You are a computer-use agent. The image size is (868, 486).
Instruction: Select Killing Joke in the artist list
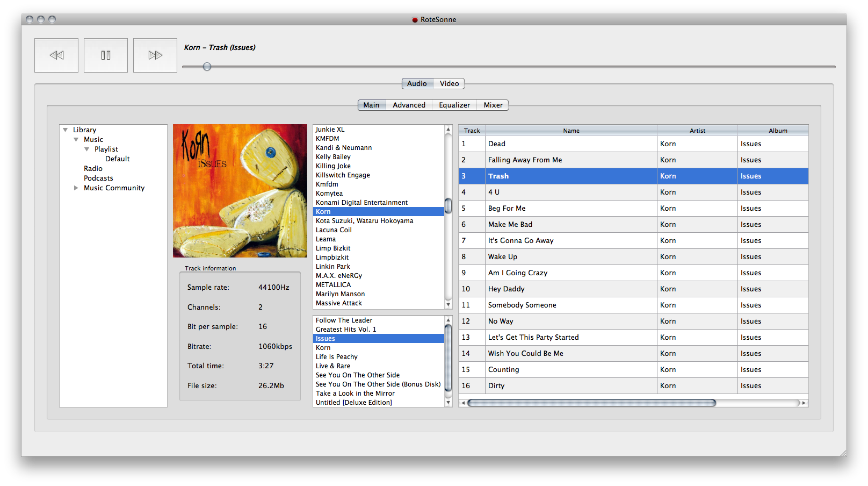(x=379, y=166)
